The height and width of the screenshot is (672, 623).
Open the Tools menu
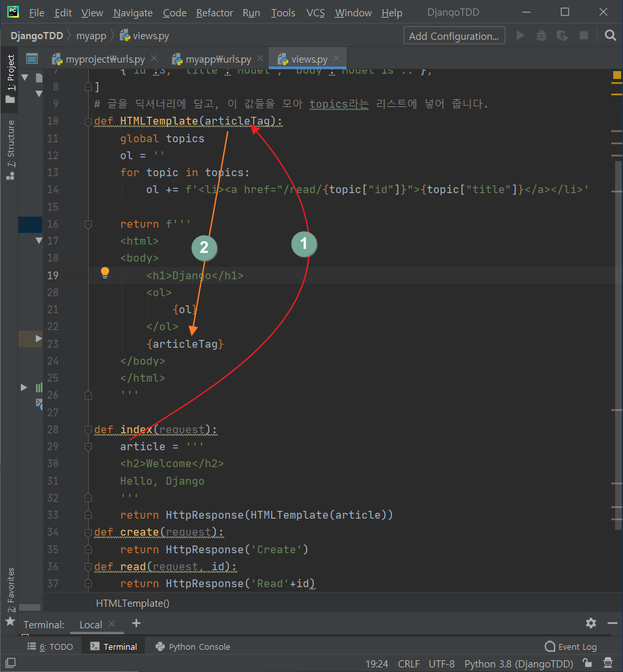(283, 13)
